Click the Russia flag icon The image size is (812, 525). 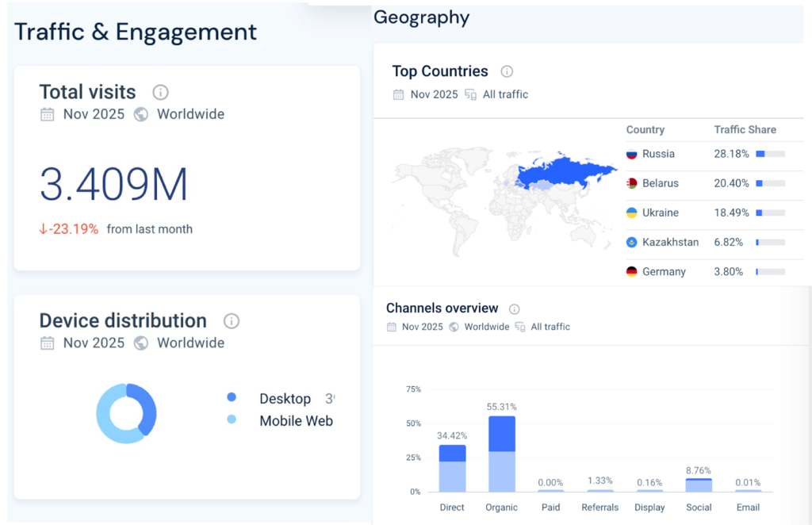coord(632,154)
